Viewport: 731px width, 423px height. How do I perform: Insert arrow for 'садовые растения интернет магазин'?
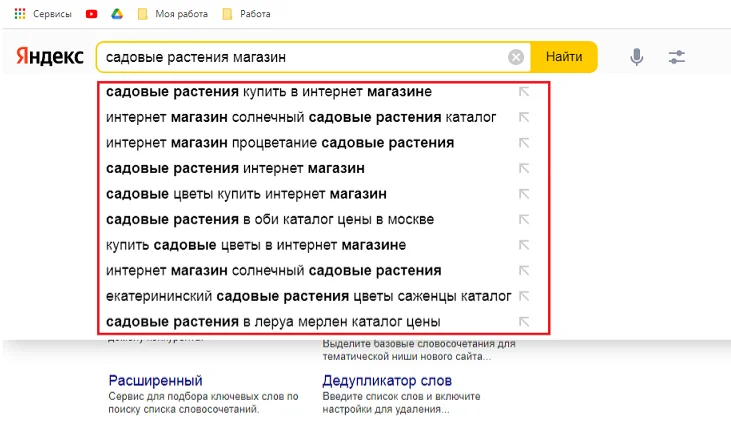(524, 168)
